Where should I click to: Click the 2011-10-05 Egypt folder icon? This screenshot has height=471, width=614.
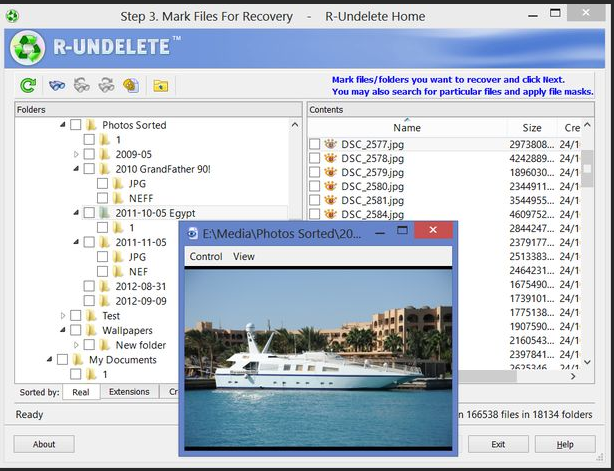[104, 213]
